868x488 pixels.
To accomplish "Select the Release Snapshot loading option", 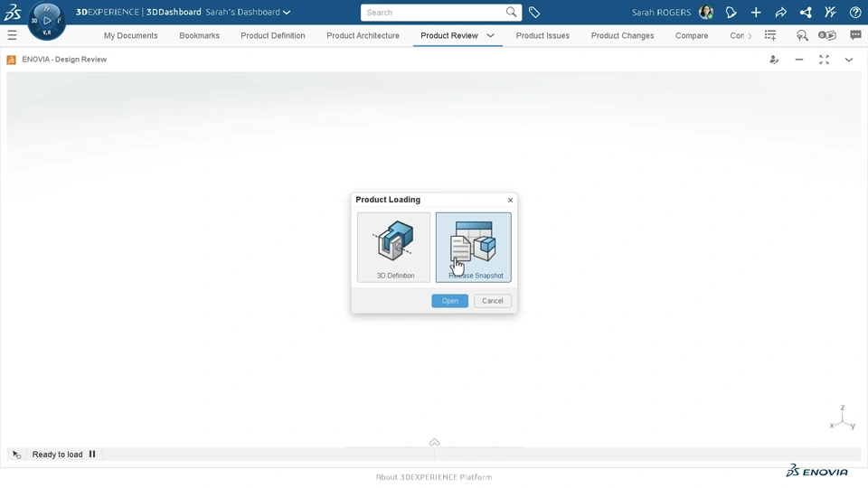I will click(x=473, y=248).
